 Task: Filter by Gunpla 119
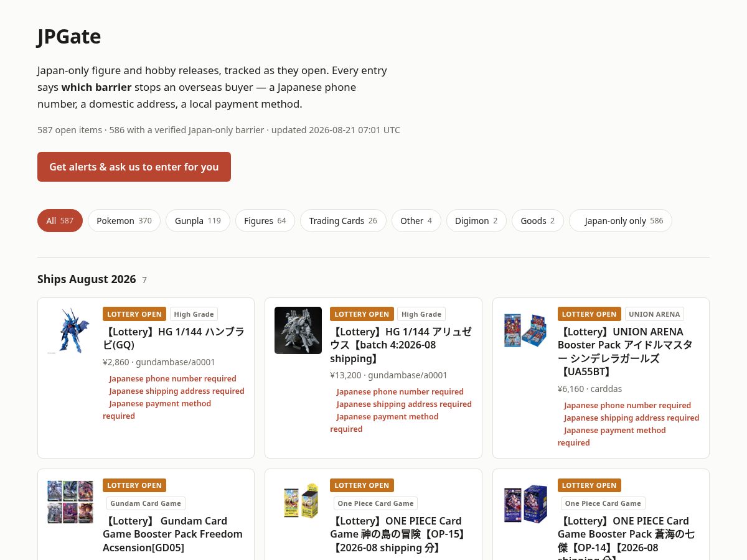click(x=198, y=221)
